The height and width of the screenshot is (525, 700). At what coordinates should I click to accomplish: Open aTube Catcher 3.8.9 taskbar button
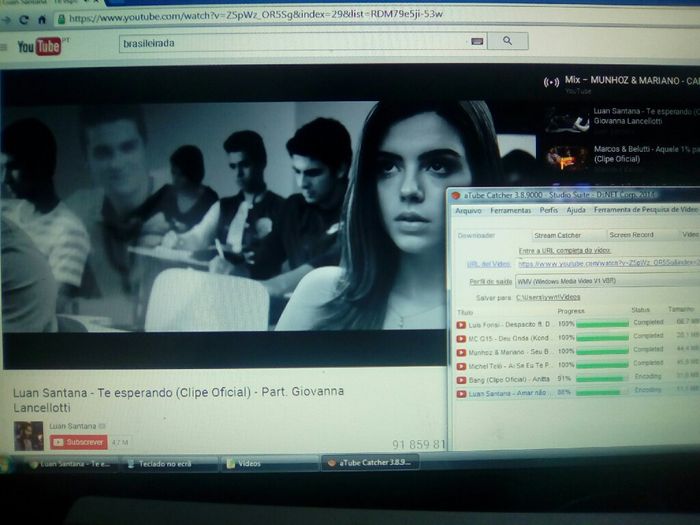point(370,462)
